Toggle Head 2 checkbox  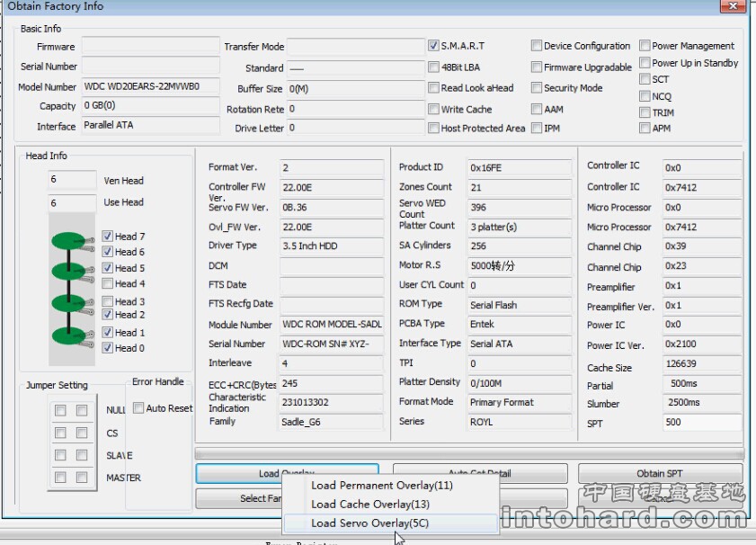coord(108,315)
